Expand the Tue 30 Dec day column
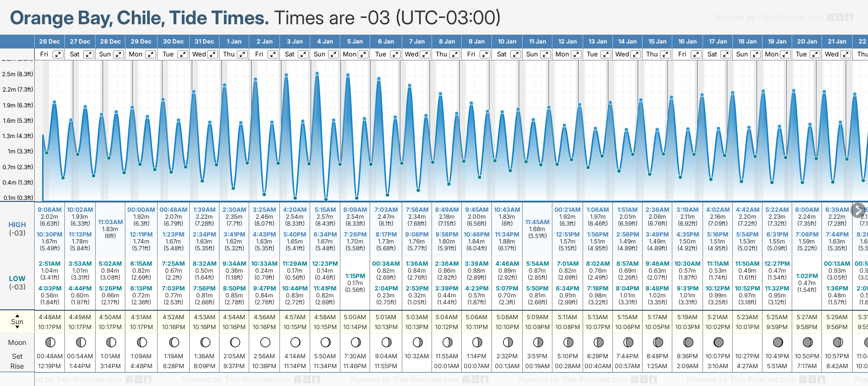 tap(182, 54)
